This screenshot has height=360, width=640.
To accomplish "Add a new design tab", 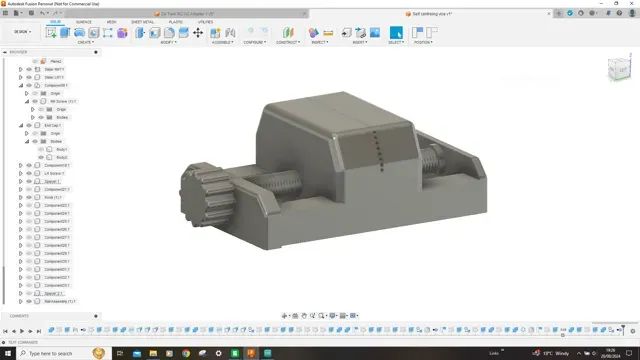I will [559, 13].
